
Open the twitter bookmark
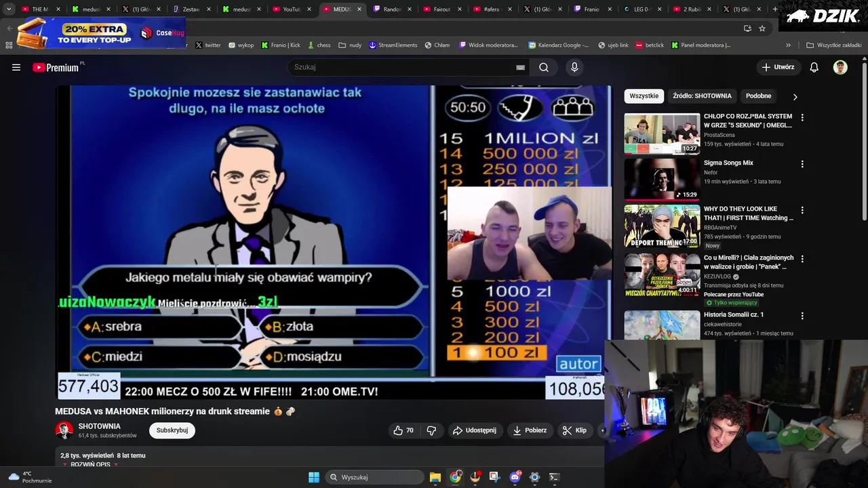click(208, 45)
